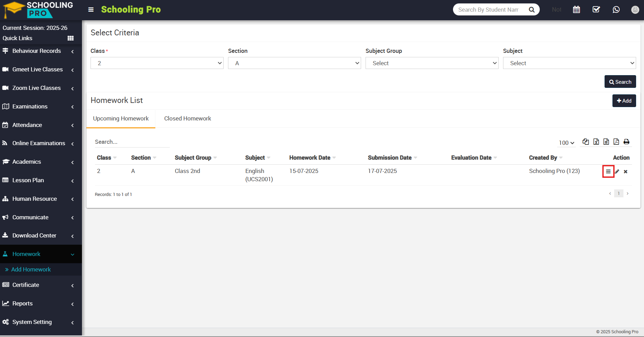Click the 'Schooling Pro (123)' created-by cell
This screenshot has height=337, width=644.
(x=554, y=171)
